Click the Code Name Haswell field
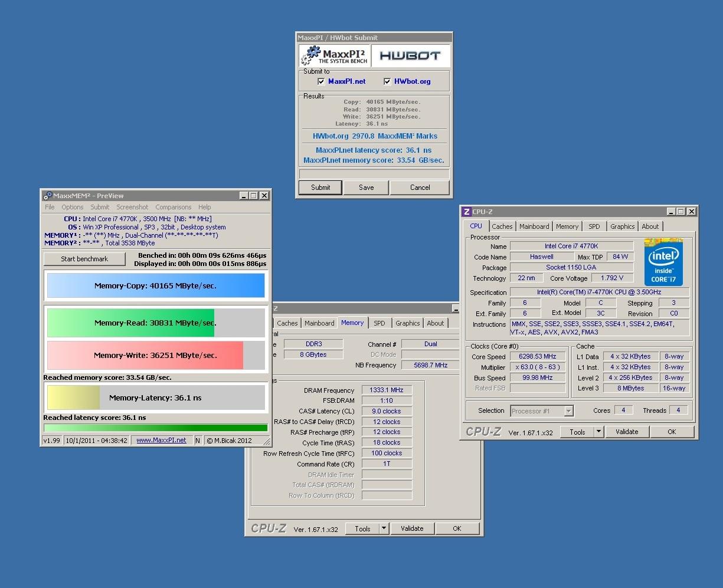Viewport: 723px width, 588px height. [542, 257]
